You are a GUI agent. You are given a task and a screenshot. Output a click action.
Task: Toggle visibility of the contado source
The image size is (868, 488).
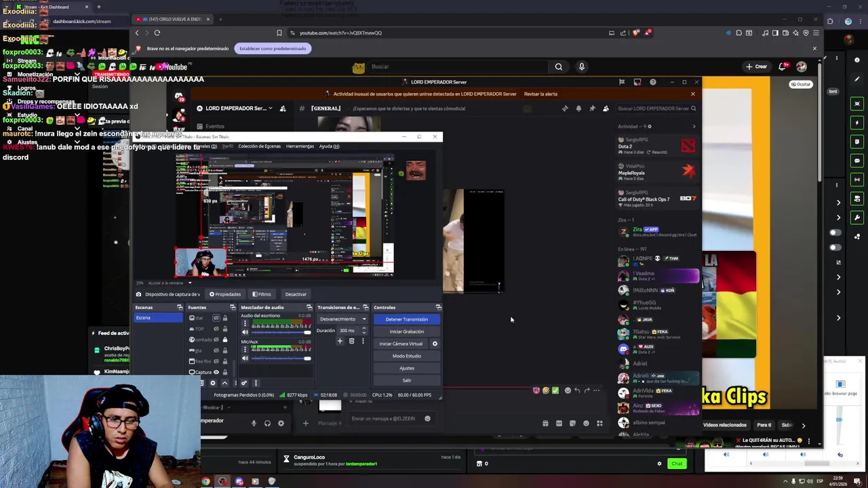pos(216,340)
